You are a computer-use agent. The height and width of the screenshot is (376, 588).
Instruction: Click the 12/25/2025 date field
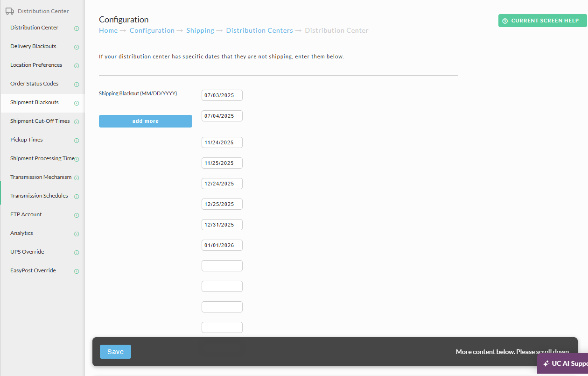point(222,204)
